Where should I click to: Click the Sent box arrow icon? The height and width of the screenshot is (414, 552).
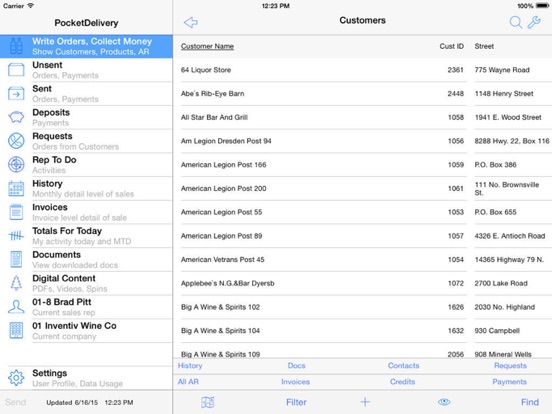[x=16, y=94]
